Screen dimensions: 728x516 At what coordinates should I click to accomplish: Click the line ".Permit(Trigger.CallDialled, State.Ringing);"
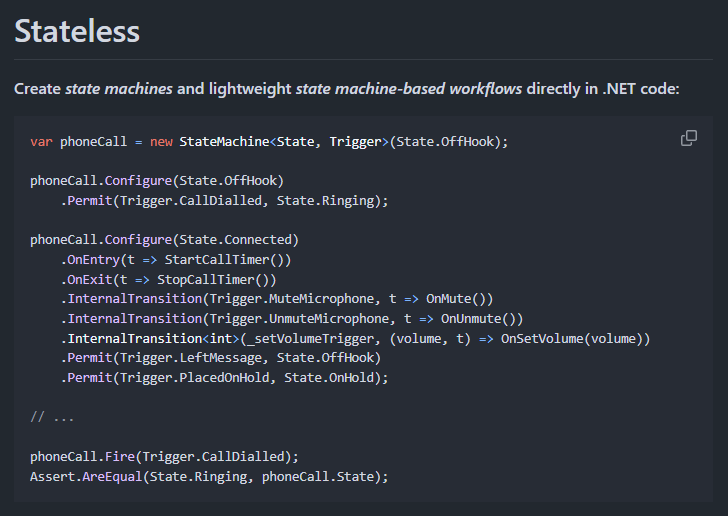coord(224,201)
